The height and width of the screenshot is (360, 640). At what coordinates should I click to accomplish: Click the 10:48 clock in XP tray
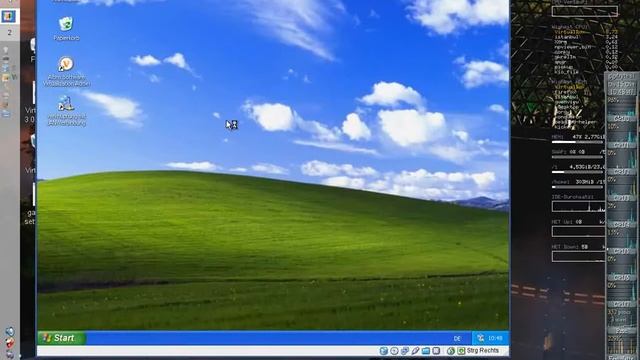point(495,338)
